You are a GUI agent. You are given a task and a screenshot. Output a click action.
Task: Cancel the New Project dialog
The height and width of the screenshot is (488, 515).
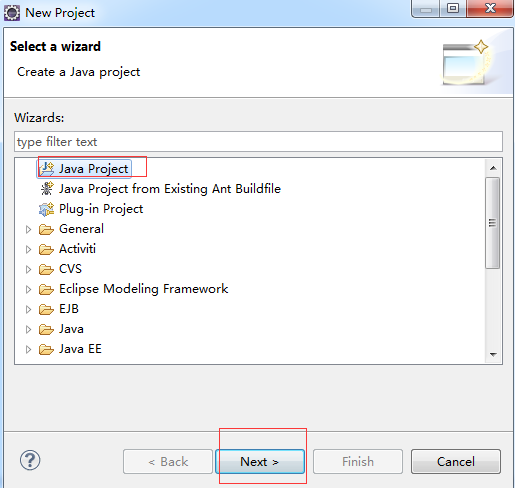(456, 462)
